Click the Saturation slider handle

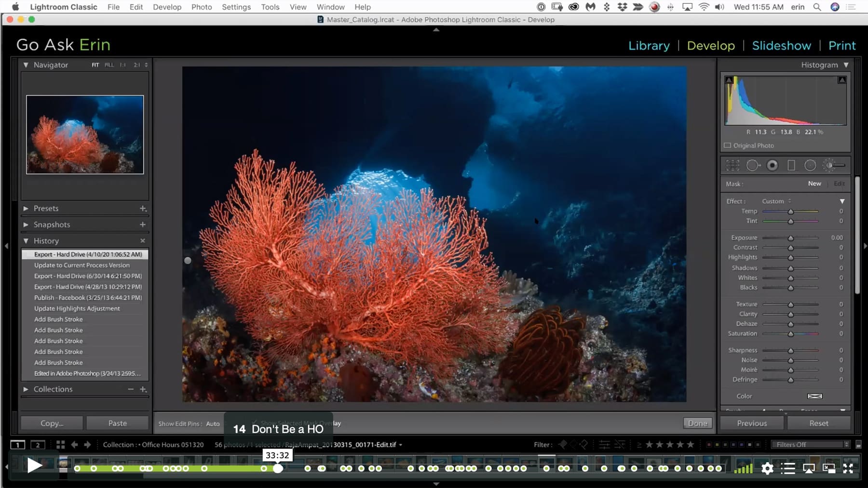point(791,334)
